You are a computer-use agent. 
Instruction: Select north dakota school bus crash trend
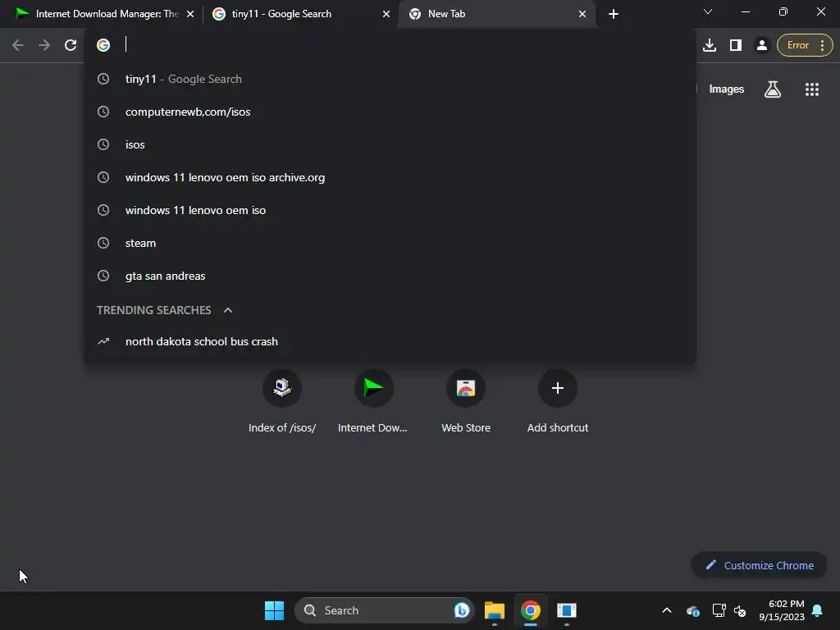click(390, 341)
